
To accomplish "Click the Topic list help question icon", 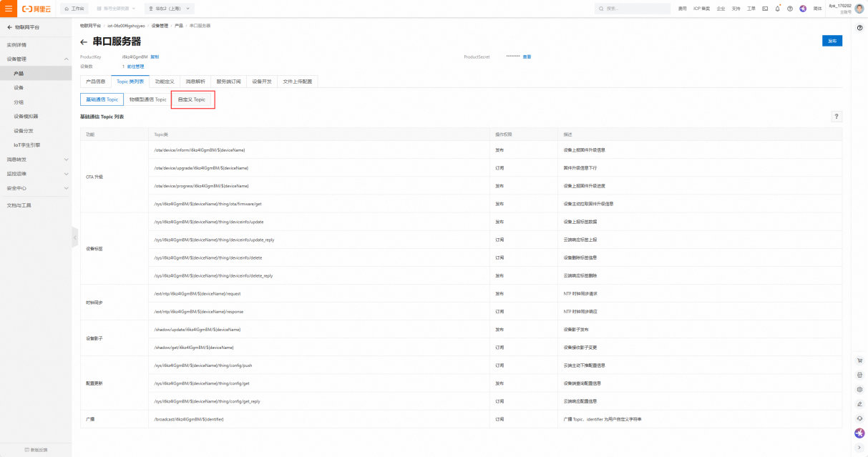I will [x=837, y=117].
